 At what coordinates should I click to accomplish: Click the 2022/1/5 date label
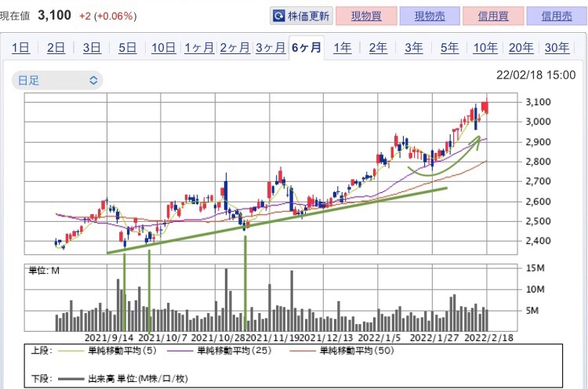point(379,337)
